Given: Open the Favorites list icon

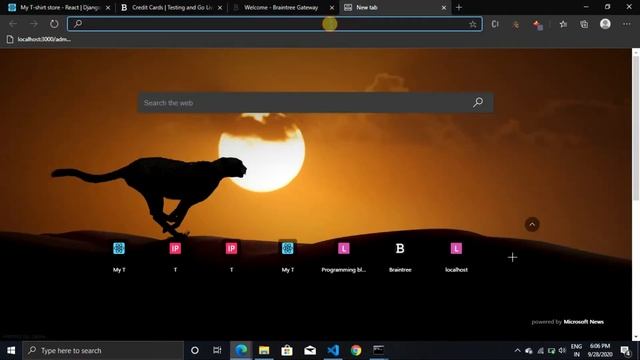Looking at the screenshot, I should click(x=563, y=24).
